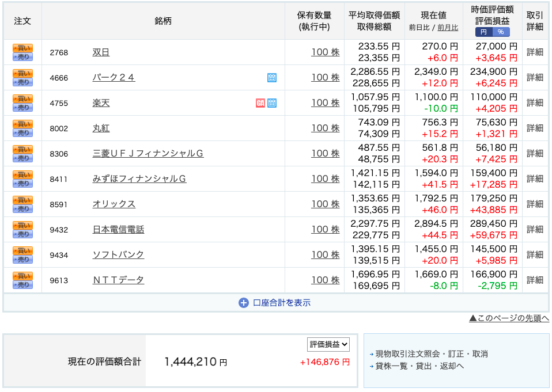552x392 pixels.
Task: Open the 丸紅 stock link
Action: (101, 128)
